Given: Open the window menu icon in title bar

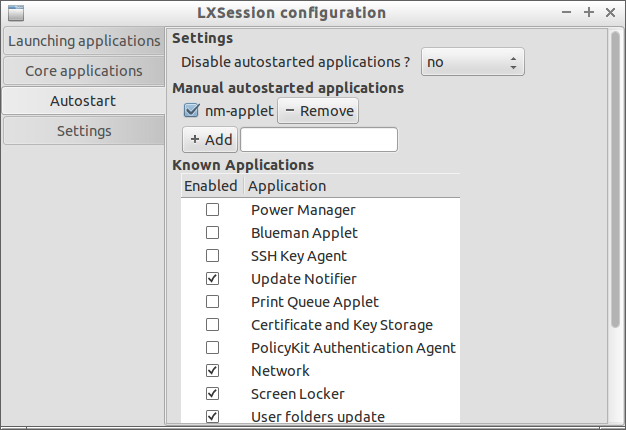Looking at the screenshot, I should [x=16, y=13].
